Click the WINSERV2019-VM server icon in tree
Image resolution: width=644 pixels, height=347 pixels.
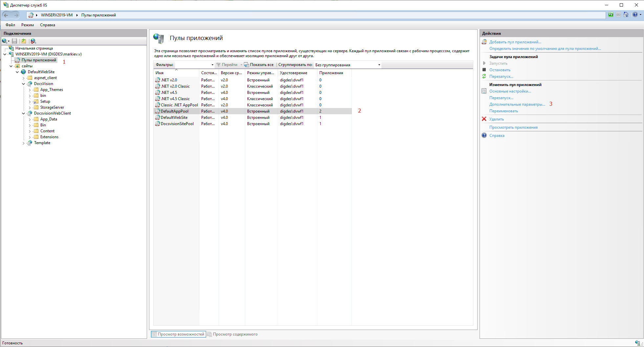coord(11,54)
